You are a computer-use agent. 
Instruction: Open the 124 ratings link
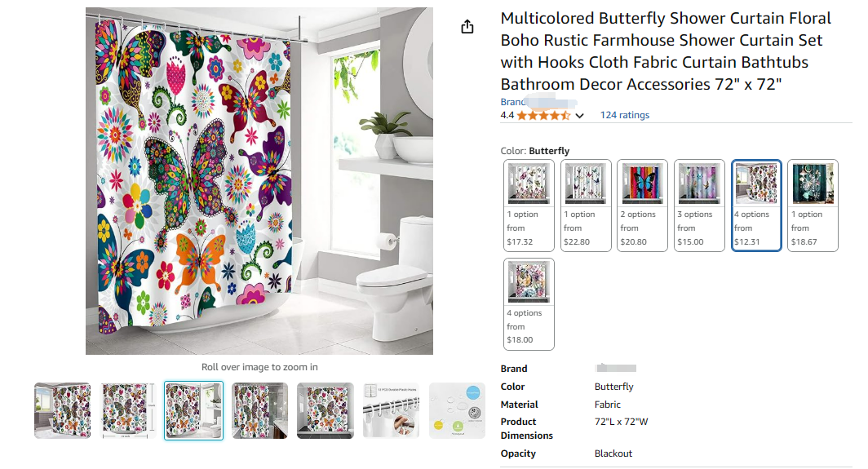click(x=624, y=115)
